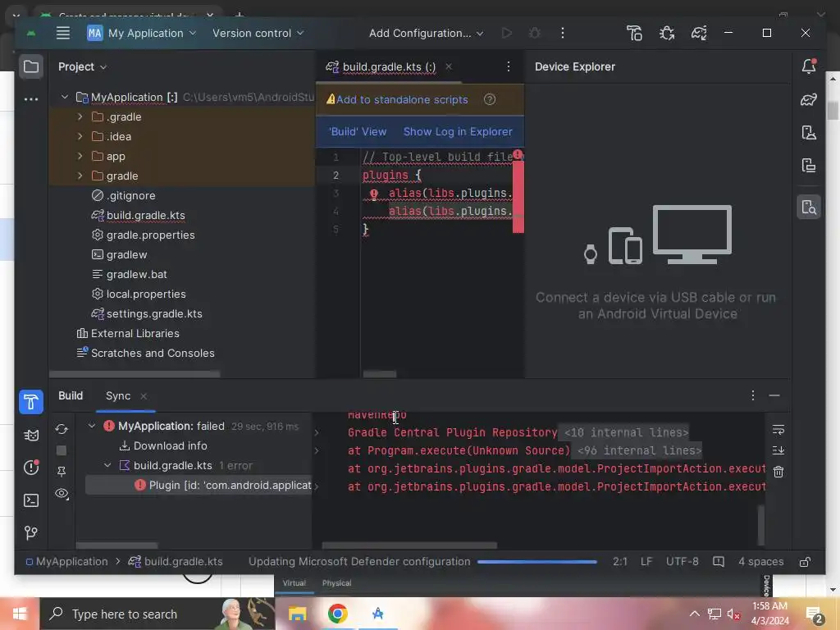Open settings.gradle.kts in project tree
This screenshot has width=840, height=630.
tap(154, 314)
